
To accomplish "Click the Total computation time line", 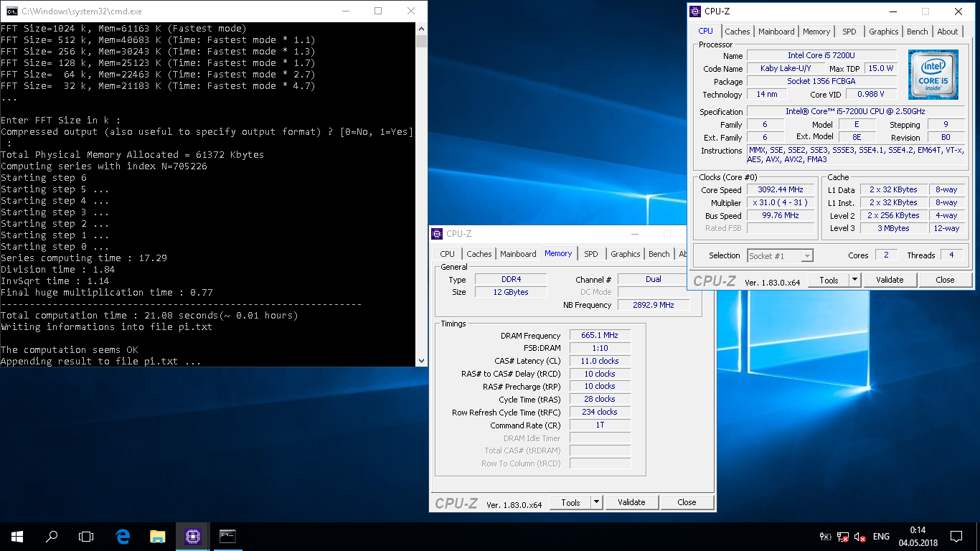I will click(x=149, y=316).
